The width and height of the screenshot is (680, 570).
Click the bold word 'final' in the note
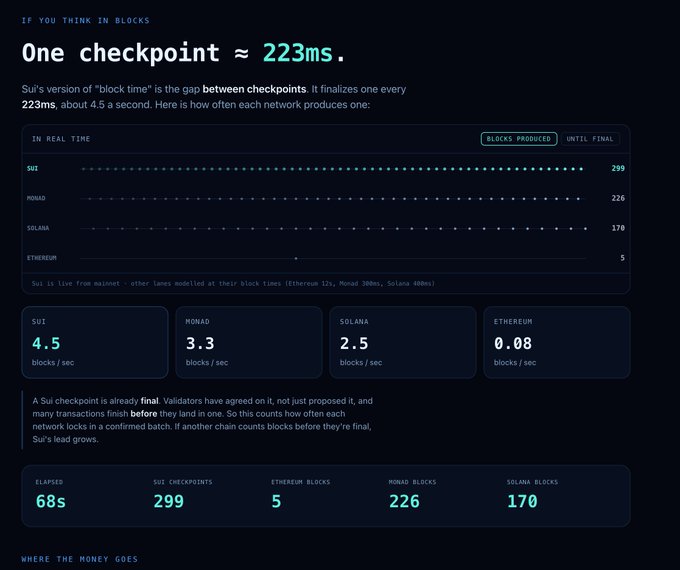click(x=149, y=401)
